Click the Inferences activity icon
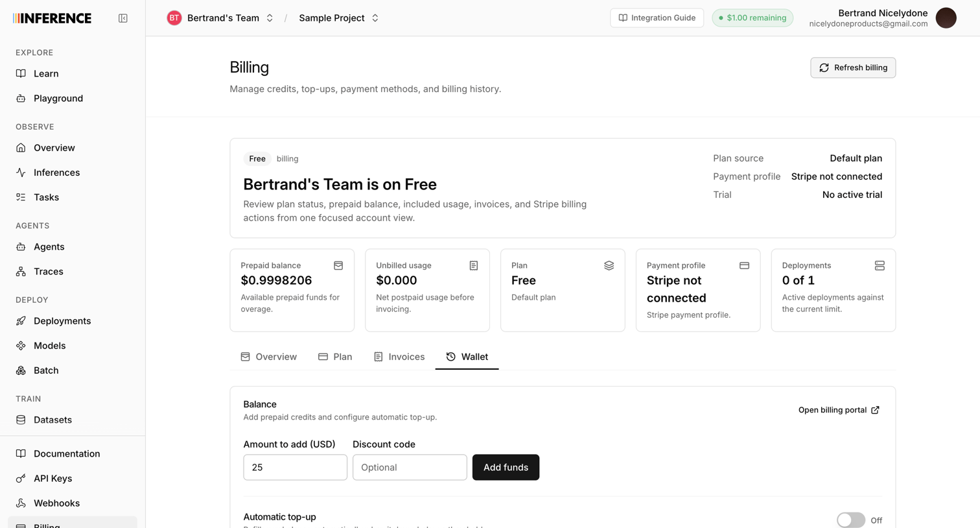980x528 pixels. [x=21, y=173]
